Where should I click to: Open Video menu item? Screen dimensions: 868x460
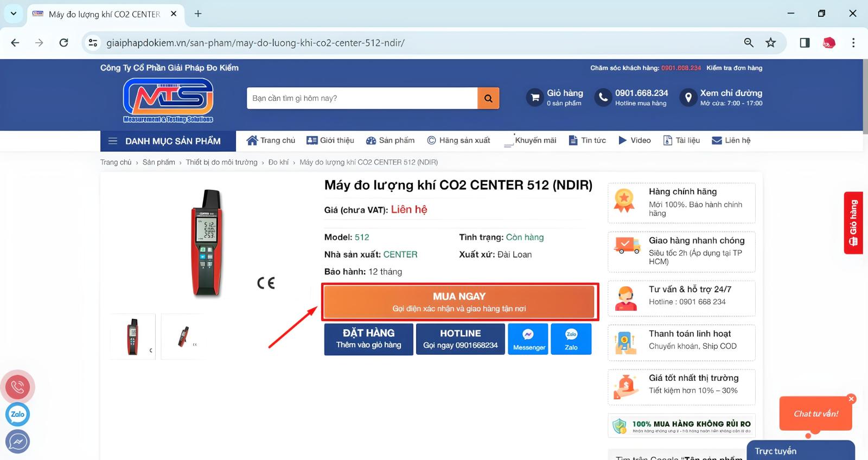tap(634, 140)
